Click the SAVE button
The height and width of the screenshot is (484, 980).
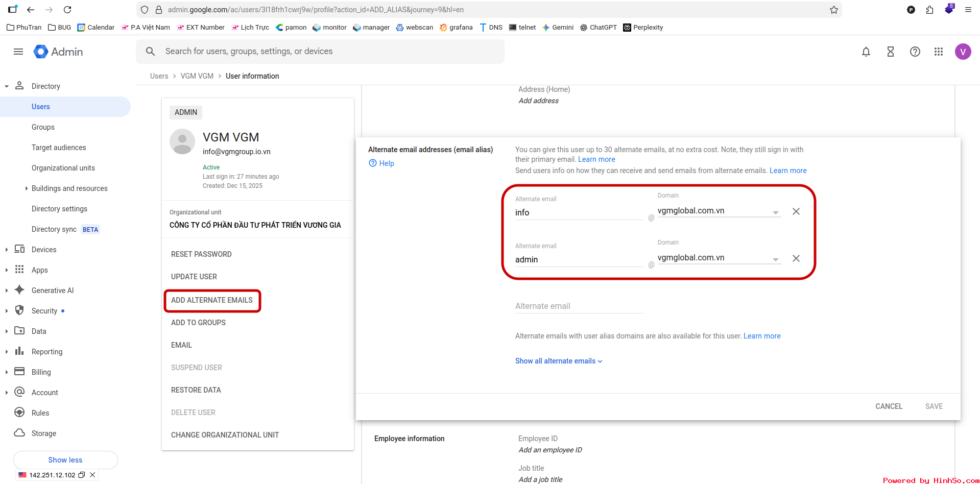934,406
